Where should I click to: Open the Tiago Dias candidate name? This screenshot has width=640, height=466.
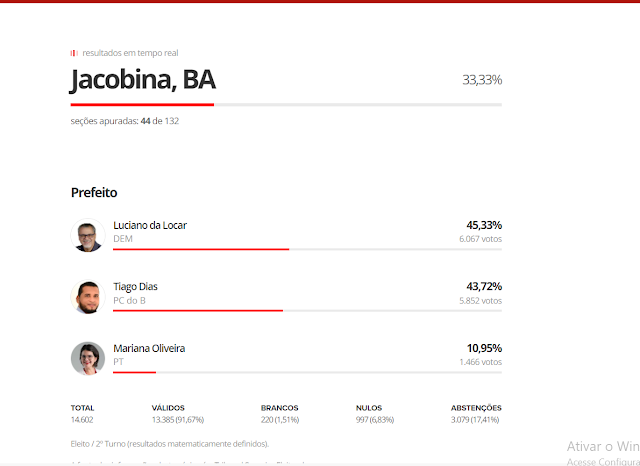(x=136, y=287)
